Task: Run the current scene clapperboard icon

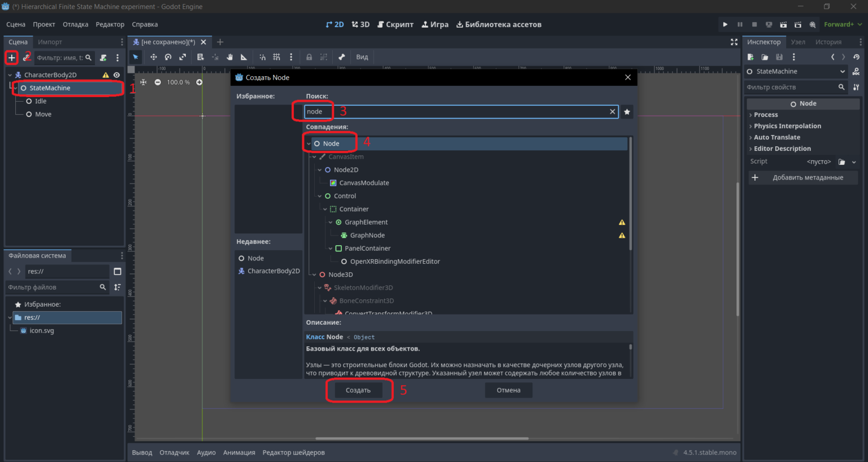Action: click(783, 24)
